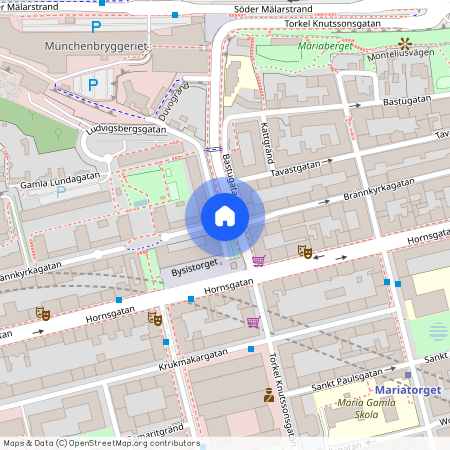Image resolution: width=450 pixels, height=450 pixels.
Task: Click the Bysistorget square label
Action: tap(195, 267)
